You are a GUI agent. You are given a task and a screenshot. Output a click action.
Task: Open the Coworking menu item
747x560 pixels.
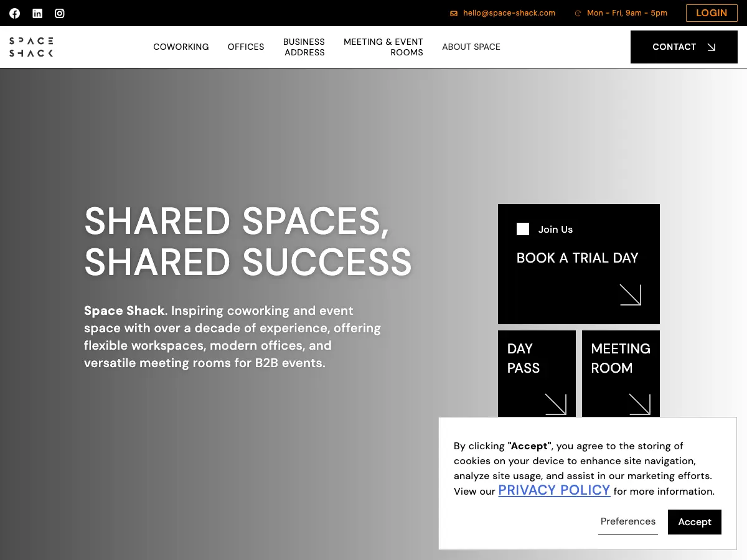click(x=181, y=47)
